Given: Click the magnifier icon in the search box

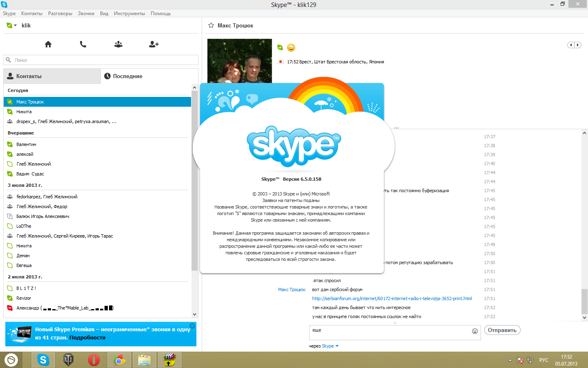Looking at the screenshot, I should [x=9, y=60].
